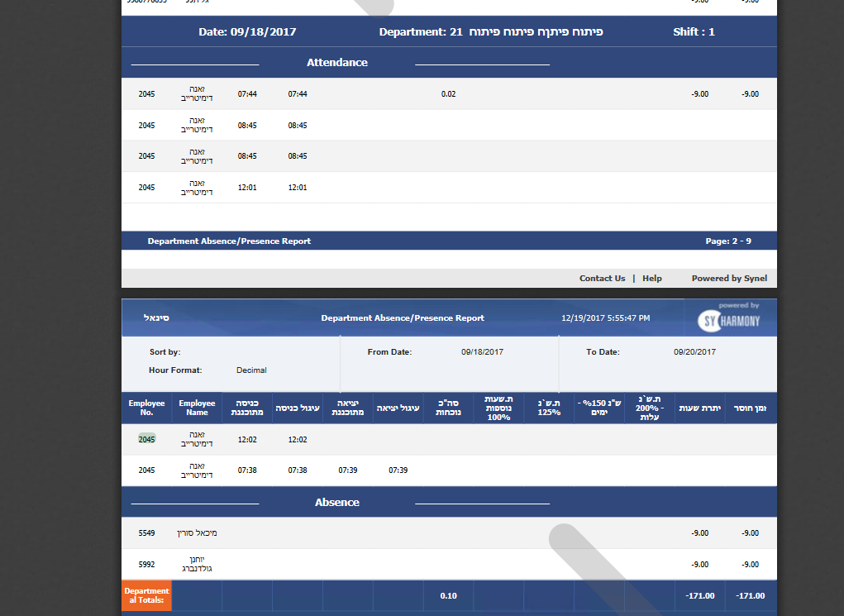Click the 125% column header
Viewport: 844px width, 616px height.
click(x=549, y=408)
